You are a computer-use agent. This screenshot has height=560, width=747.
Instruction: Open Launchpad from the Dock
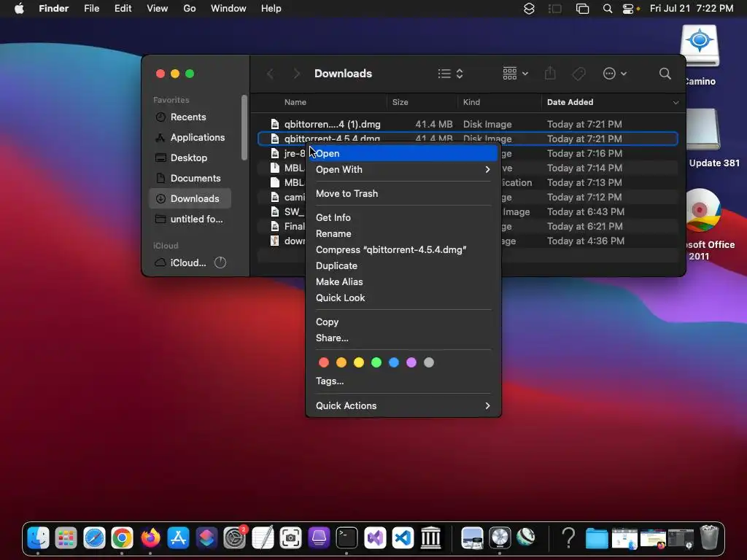tap(66, 538)
